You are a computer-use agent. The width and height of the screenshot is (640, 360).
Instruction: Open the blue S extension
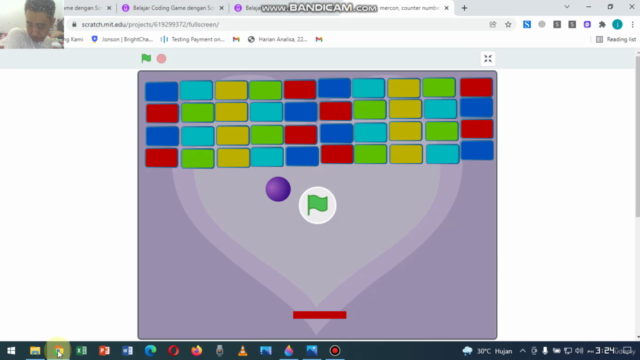click(x=527, y=24)
